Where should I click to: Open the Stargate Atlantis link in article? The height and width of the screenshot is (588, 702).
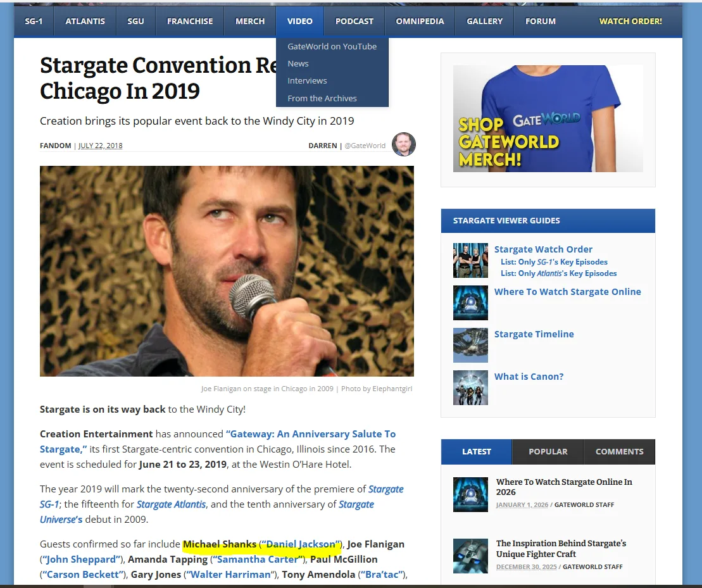tap(171, 504)
